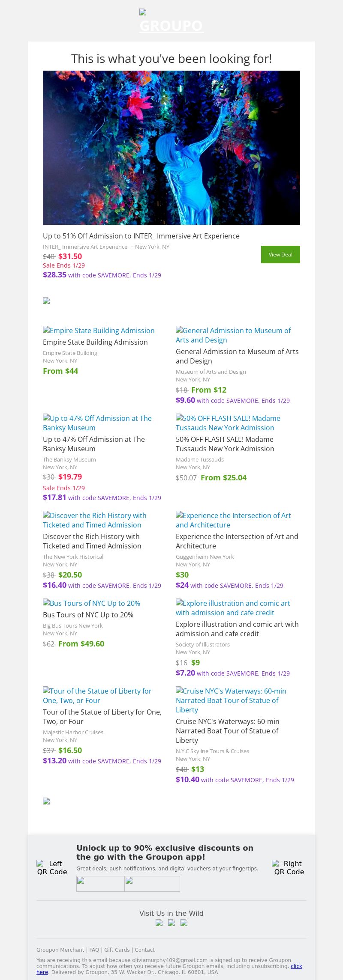Open Empire State Building Admission image link
This screenshot has width=343, height=980.
tap(99, 331)
